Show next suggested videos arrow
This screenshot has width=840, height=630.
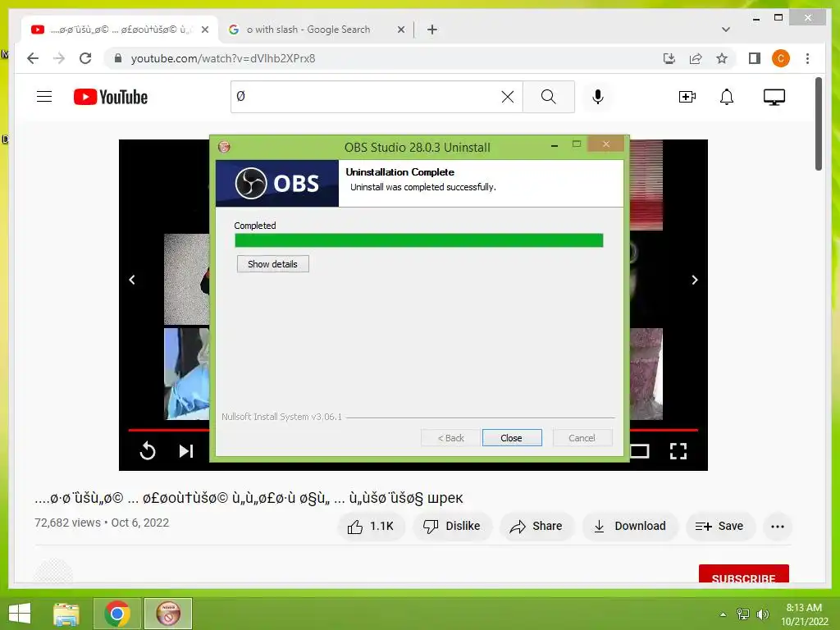(694, 280)
